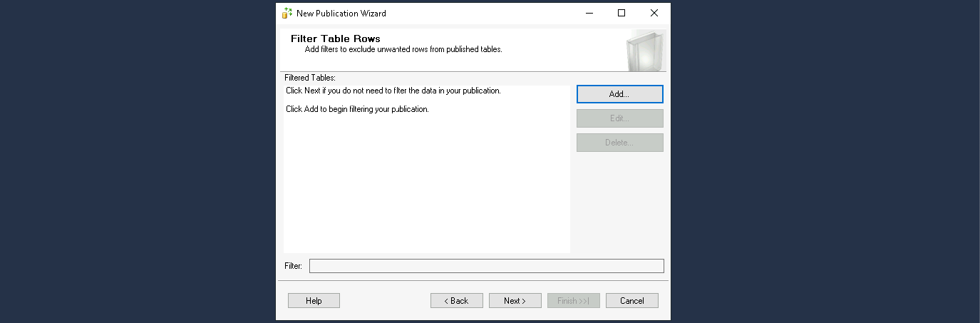980x323 pixels.
Task: Click the disabled Finish >>| button
Action: click(x=573, y=301)
